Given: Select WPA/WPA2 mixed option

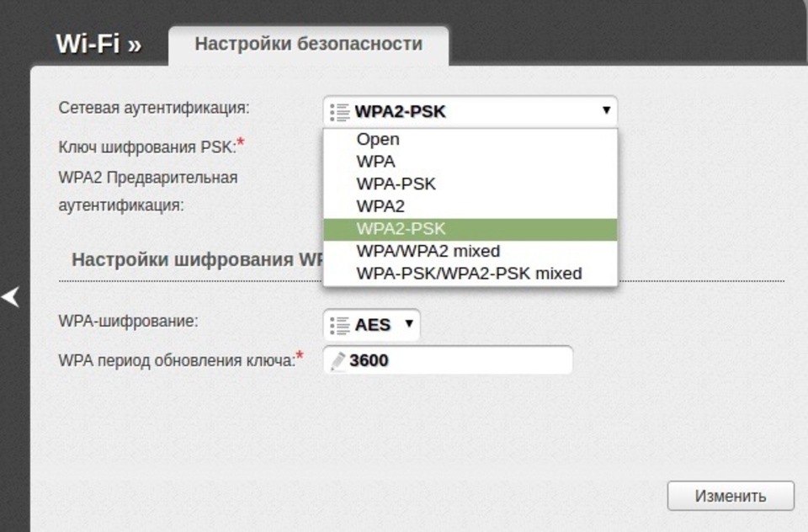Looking at the screenshot, I should [x=428, y=251].
